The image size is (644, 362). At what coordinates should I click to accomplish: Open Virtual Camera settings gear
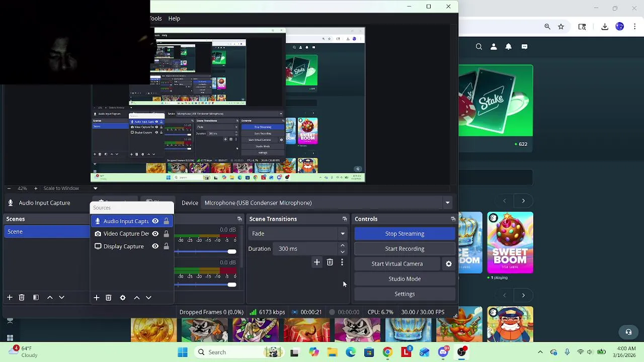click(449, 264)
